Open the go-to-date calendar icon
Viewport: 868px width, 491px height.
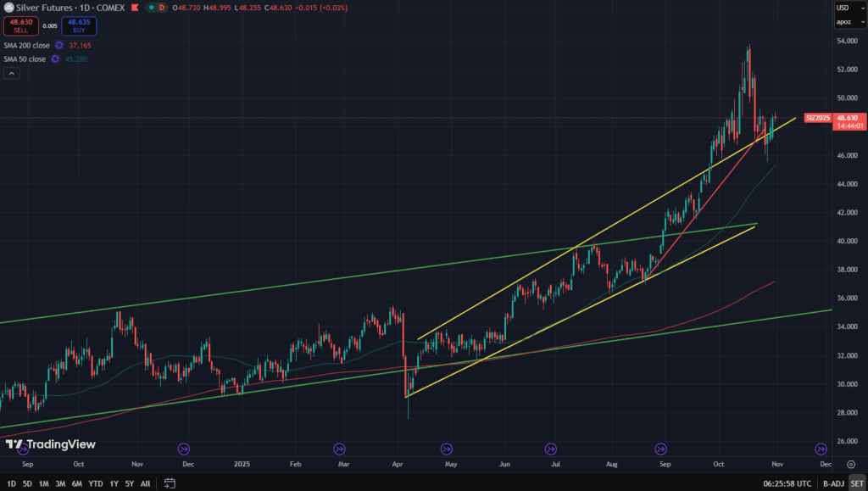(170, 483)
